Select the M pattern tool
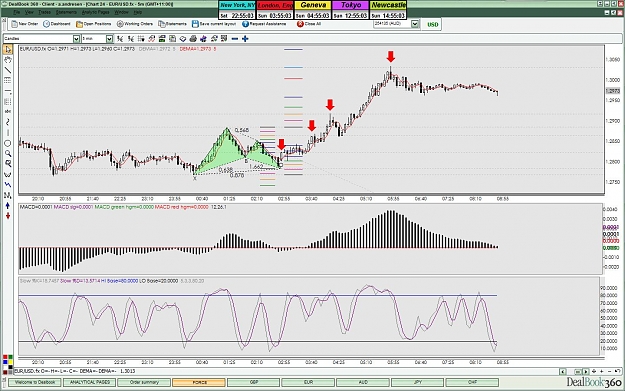This screenshot has height=391, width=625. [8, 195]
